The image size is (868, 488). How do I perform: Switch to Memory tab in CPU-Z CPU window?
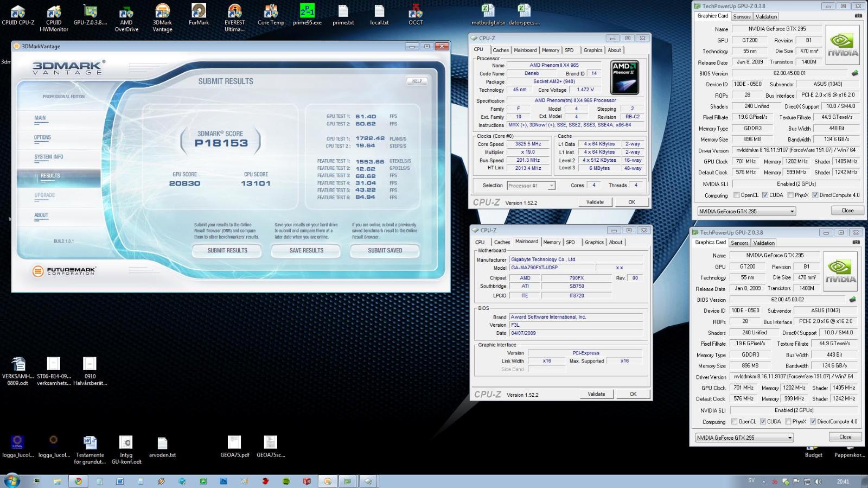pos(551,50)
